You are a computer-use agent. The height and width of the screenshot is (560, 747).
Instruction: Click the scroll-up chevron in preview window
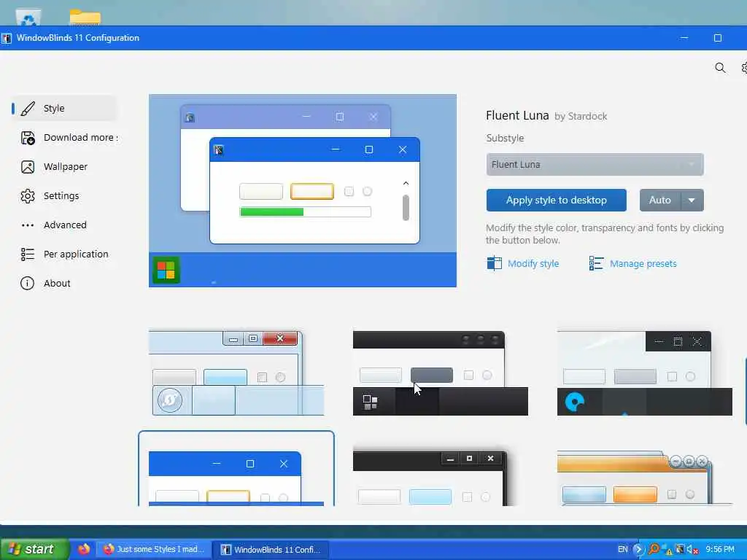406,183
